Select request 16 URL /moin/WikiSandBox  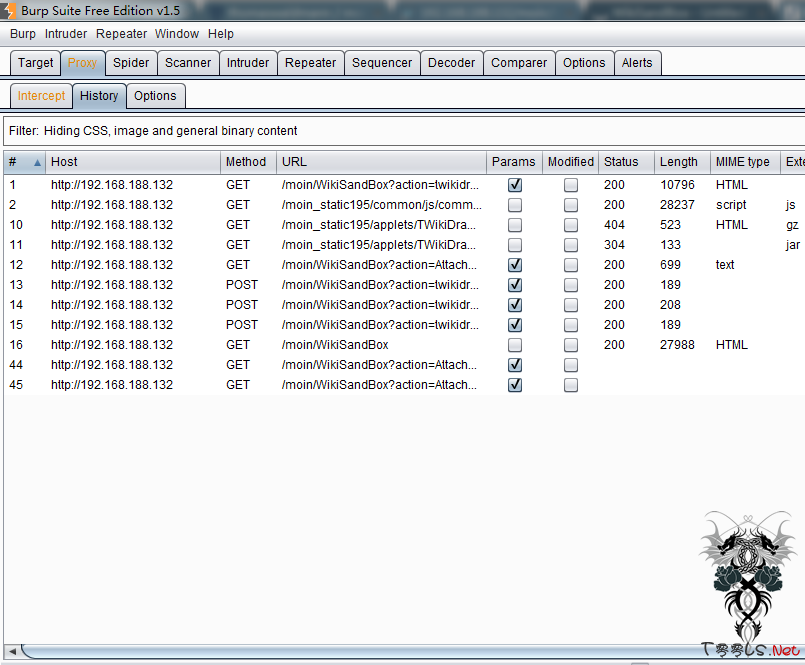tap(335, 345)
